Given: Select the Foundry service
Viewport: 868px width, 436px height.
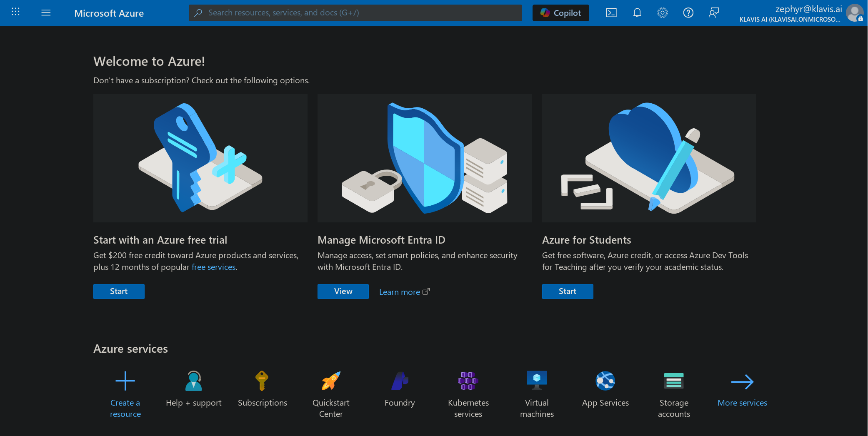Looking at the screenshot, I should point(399,391).
